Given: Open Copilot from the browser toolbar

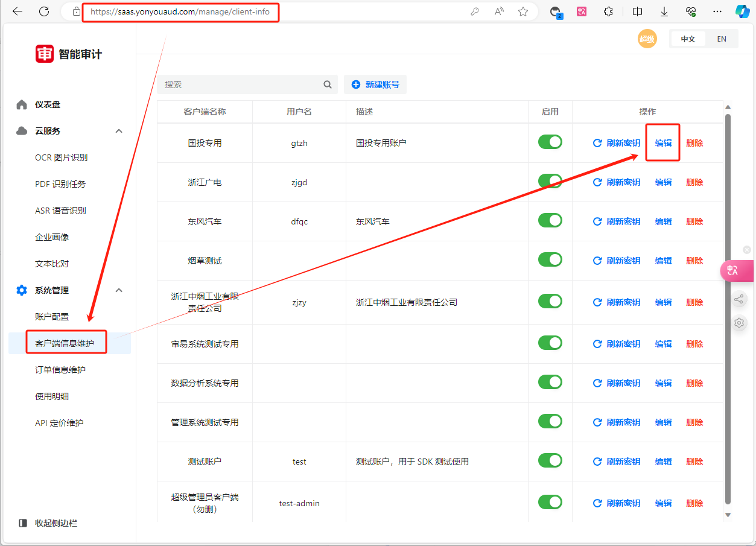Looking at the screenshot, I should click(742, 11).
